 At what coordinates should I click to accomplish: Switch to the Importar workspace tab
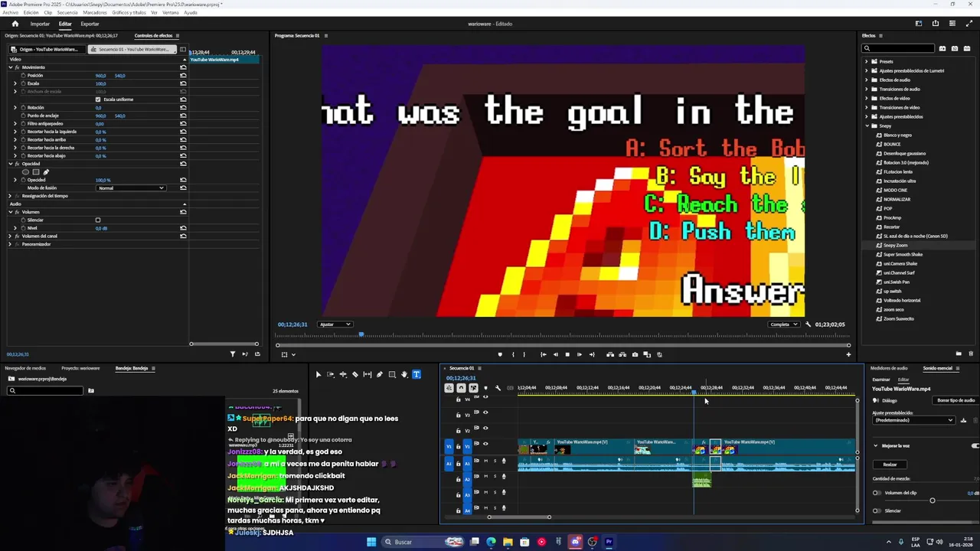[40, 24]
